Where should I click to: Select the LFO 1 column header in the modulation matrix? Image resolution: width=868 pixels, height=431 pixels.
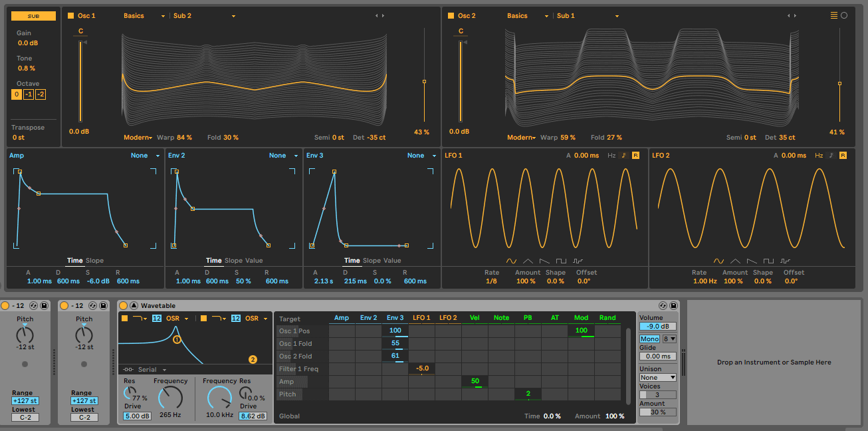point(421,317)
